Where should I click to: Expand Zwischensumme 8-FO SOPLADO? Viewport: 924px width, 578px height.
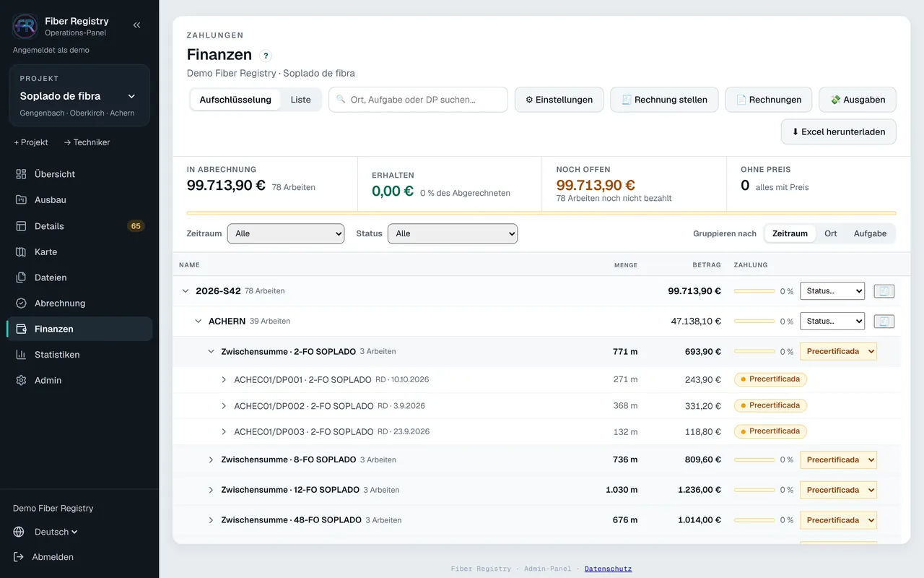212,460
